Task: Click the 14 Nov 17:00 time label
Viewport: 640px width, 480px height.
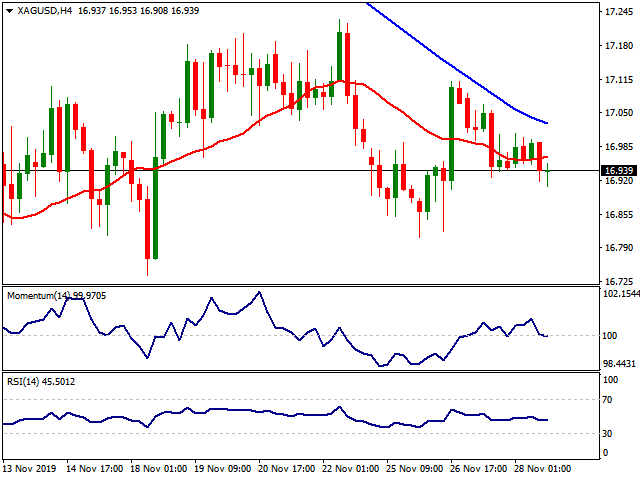Action: pos(94,469)
